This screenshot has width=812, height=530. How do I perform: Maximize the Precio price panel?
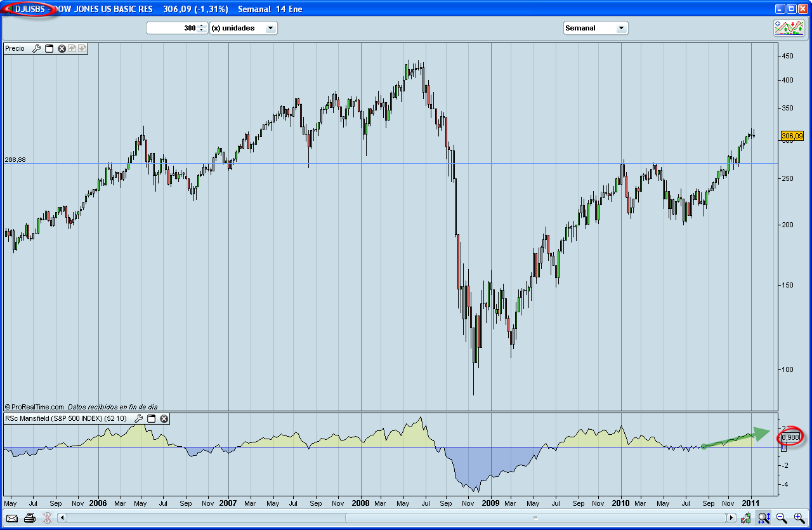[49, 48]
